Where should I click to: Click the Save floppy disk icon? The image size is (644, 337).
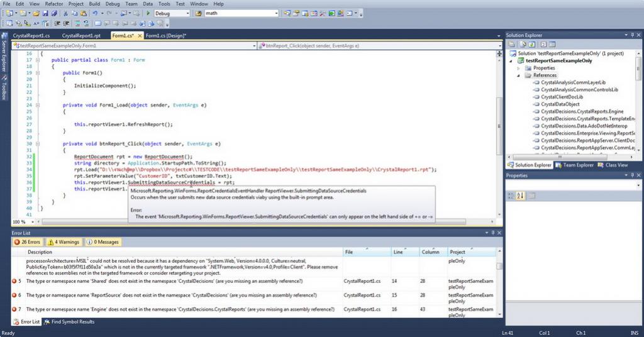pyautogui.click(x=45, y=13)
